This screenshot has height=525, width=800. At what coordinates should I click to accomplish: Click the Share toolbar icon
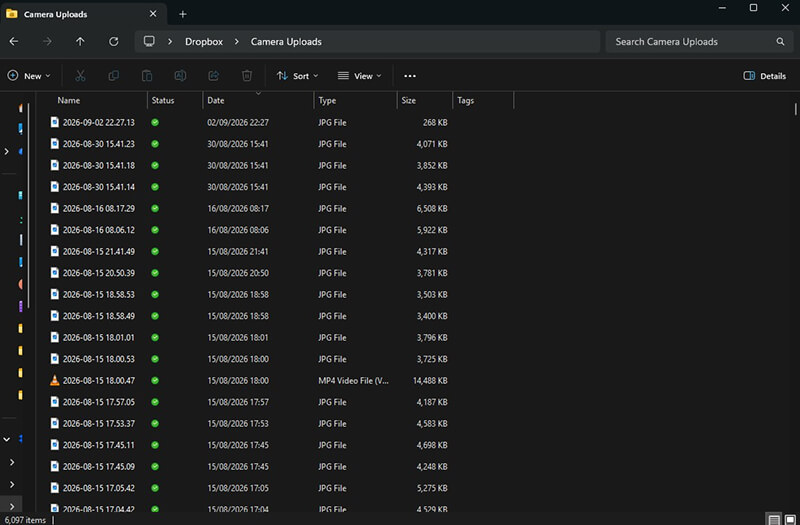coord(213,76)
